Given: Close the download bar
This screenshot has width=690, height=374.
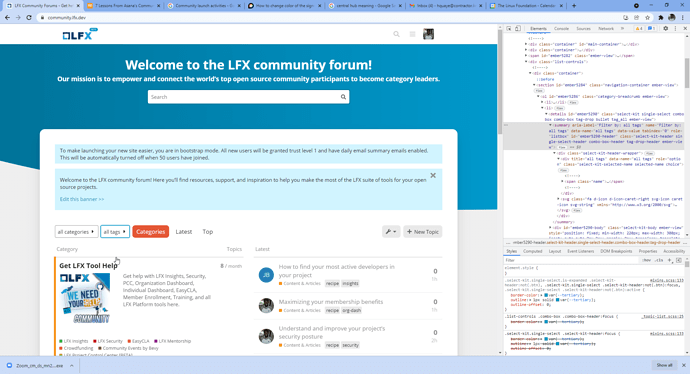Looking at the screenshot, I should pyautogui.click(x=684, y=365).
